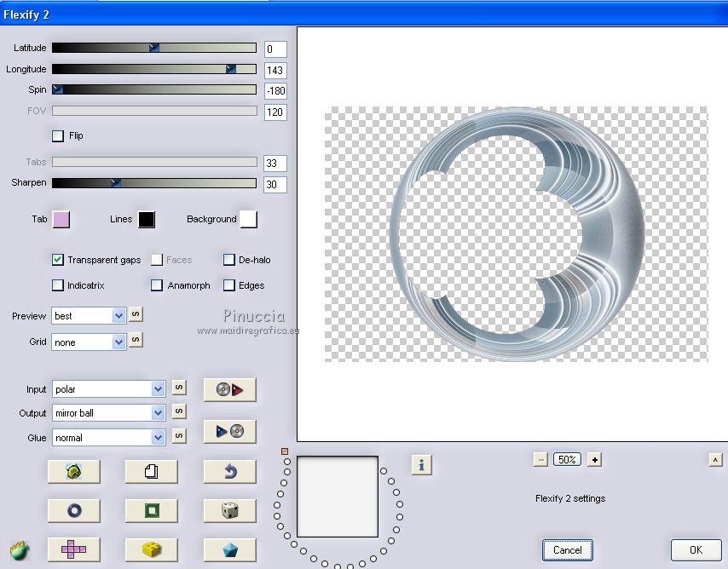Click the Spin slider track
This screenshot has width=728, height=569.
(x=154, y=89)
